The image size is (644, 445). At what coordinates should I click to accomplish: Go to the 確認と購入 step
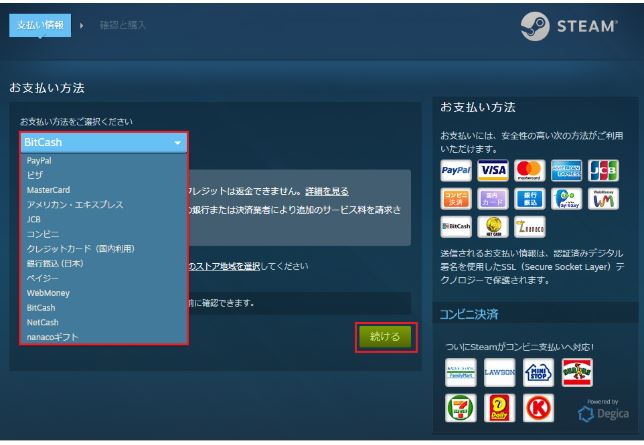pyautogui.click(x=122, y=25)
